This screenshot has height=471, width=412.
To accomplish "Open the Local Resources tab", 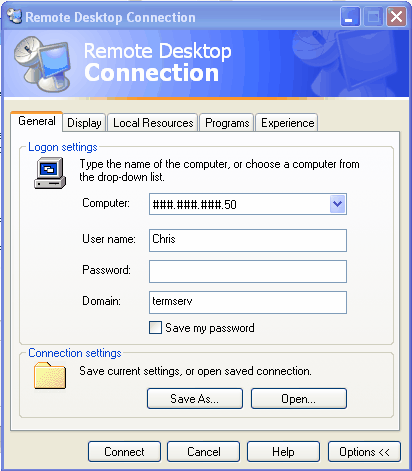I will [153, 123].
